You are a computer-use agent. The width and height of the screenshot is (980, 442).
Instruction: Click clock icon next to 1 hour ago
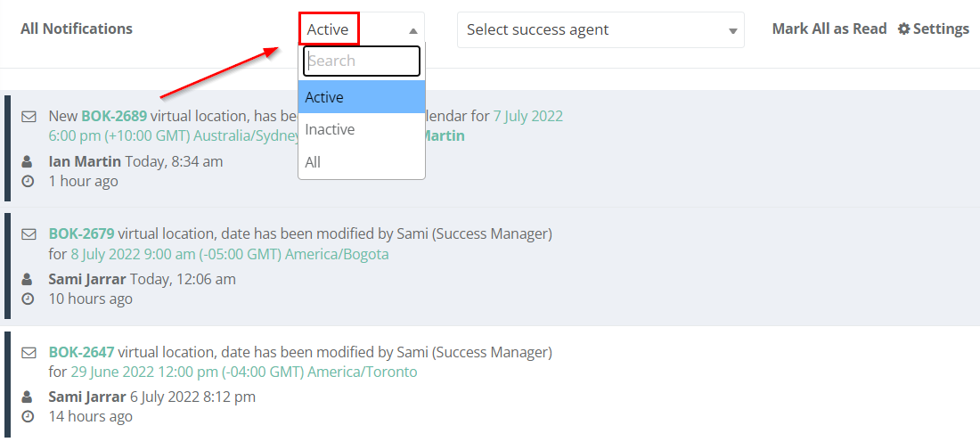point(28,181)
